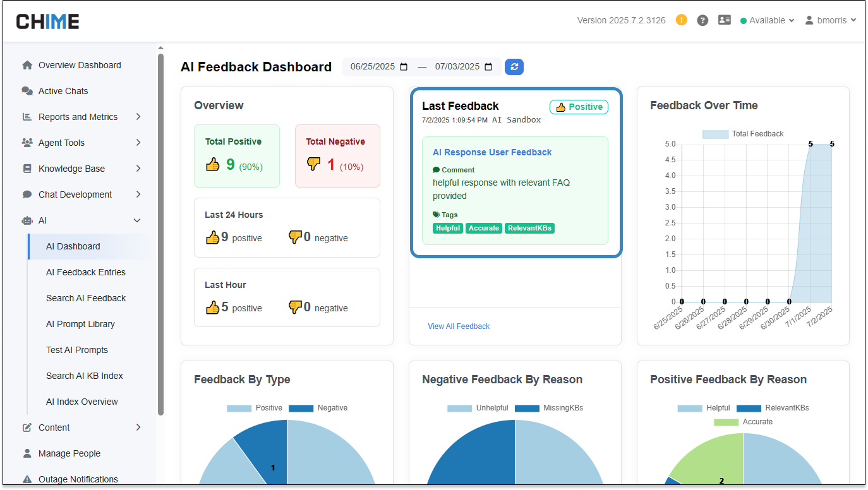This screenshot has width=868, height=490.
Task: Open Search AI Feedback page
Action: (x=86, y=298)
